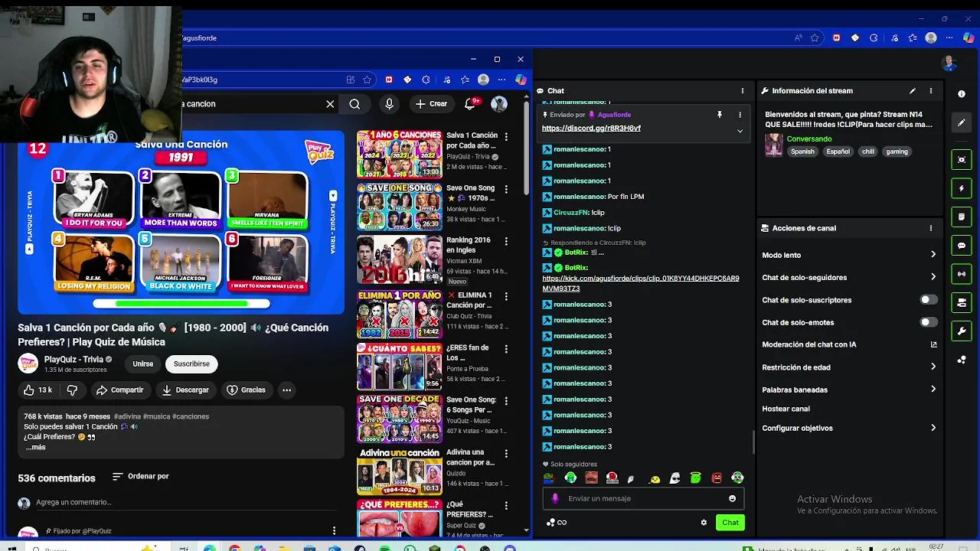
Task: Click the Descargar button
Action: 185,390
